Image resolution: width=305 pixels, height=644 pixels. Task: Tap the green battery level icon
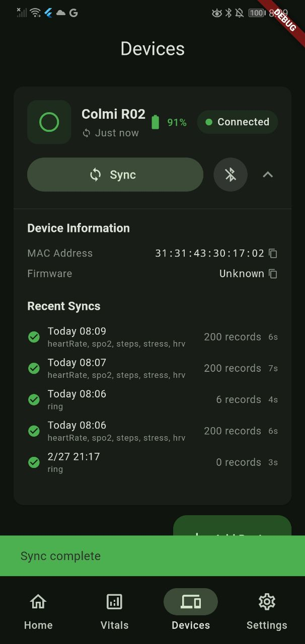155,122
